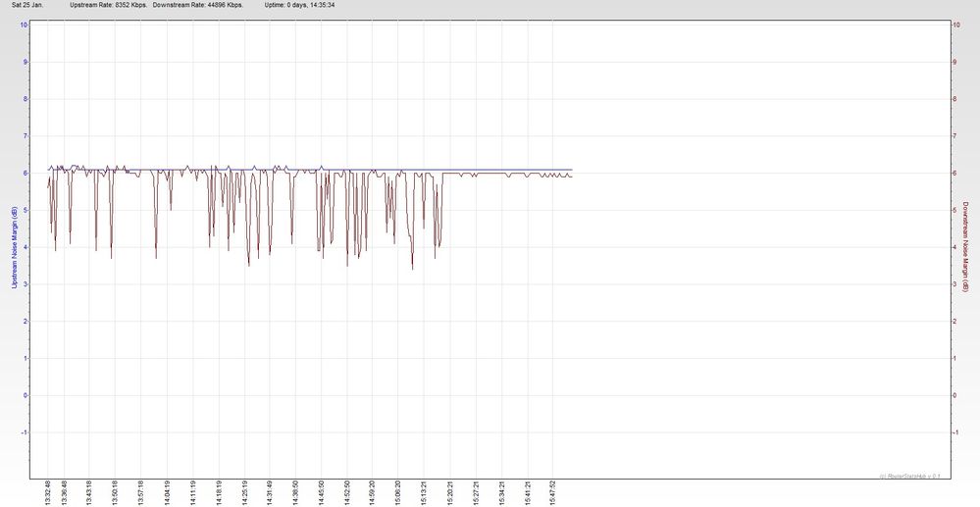The width and height of the screenshot is (980, 507).
Task: Select time label 13:36:48
Action: click(x=64, y=492)
